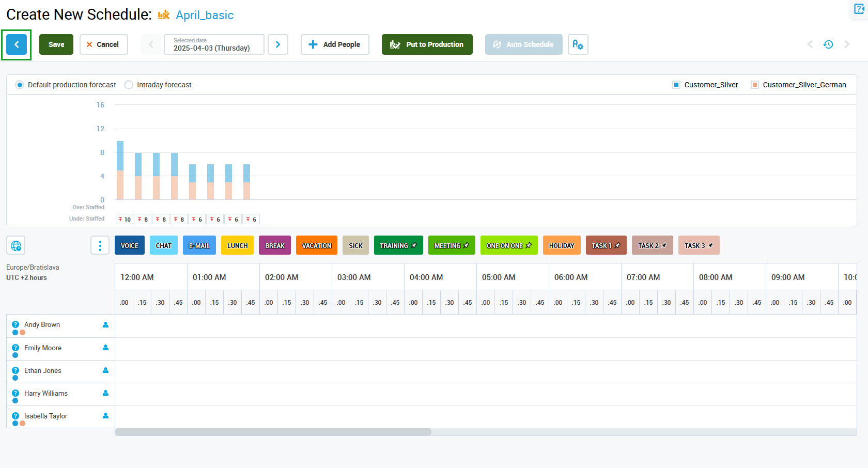Select Default production forecast radio button
868x468 pixels.
20,85
